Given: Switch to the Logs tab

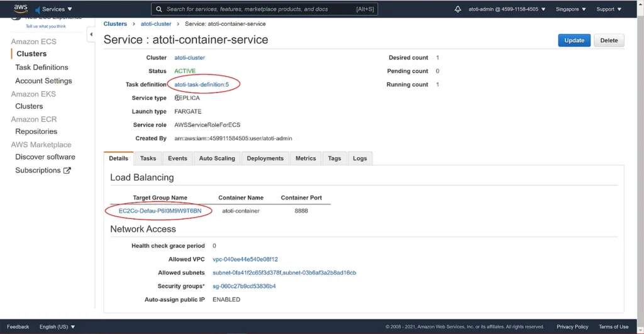Looking at the screenshot, I should click(360, 158).
